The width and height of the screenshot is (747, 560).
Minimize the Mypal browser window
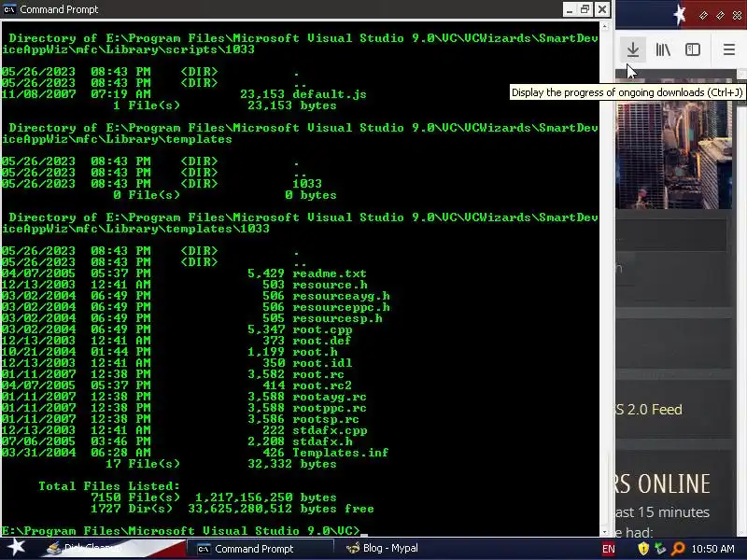point(703,15)
